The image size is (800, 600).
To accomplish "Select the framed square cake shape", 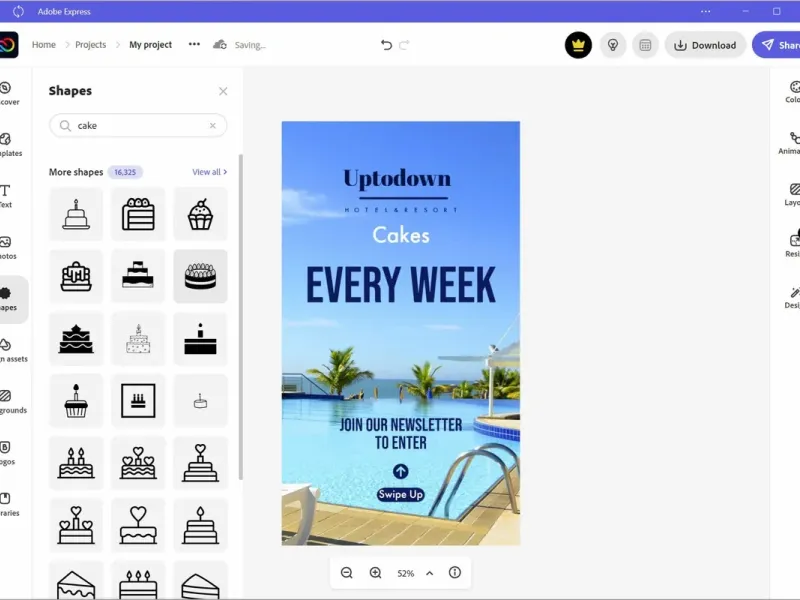I will pyautogui.click(x=138, y=401).
